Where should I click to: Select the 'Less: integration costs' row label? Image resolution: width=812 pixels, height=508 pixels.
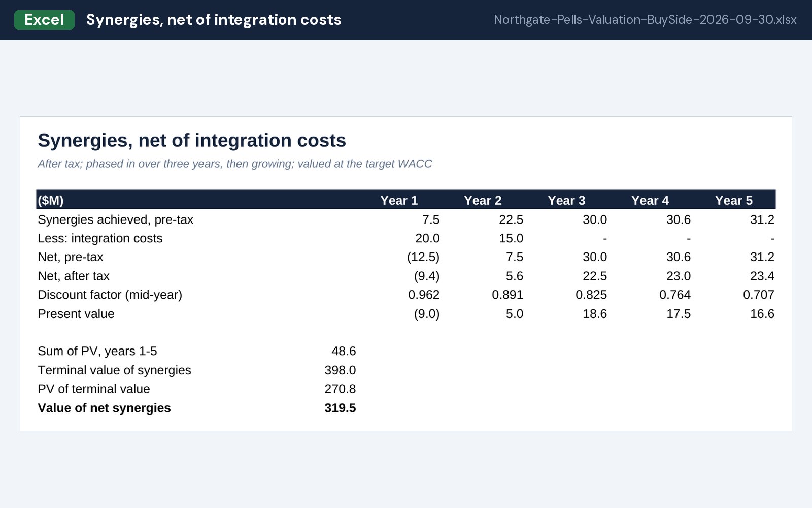click(100, 238)
